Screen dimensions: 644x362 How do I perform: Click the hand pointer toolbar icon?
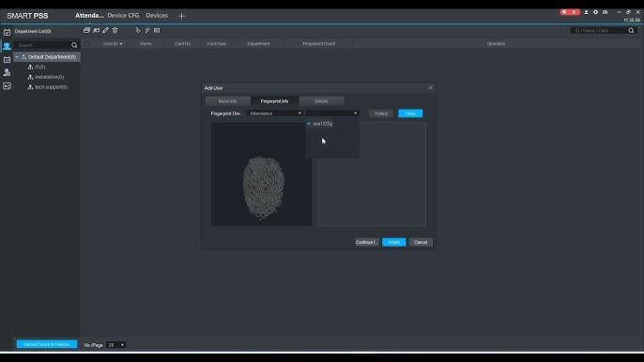[138, 30]
